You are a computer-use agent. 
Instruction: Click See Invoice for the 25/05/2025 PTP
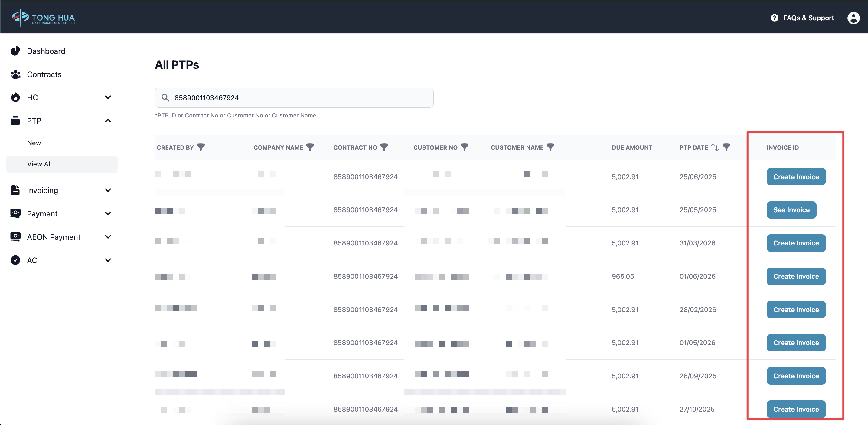coord(791,210)
